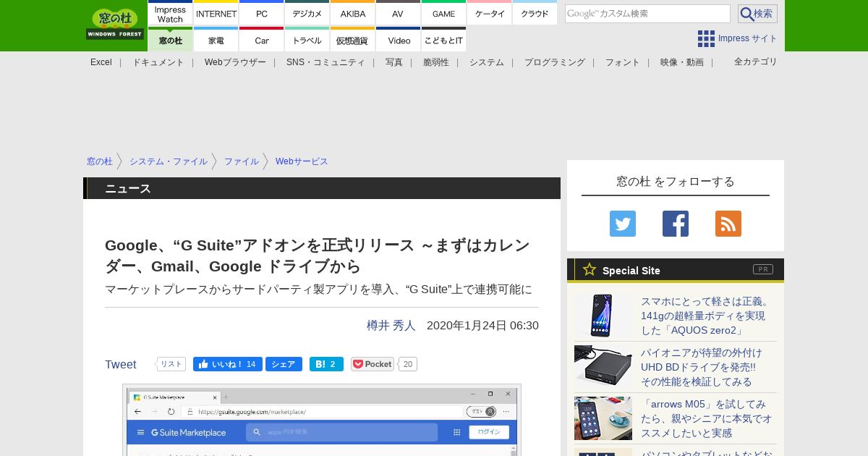Click the Facebook いいね! button
Screen dimensions: 868x456
click(x=228, y=364)
